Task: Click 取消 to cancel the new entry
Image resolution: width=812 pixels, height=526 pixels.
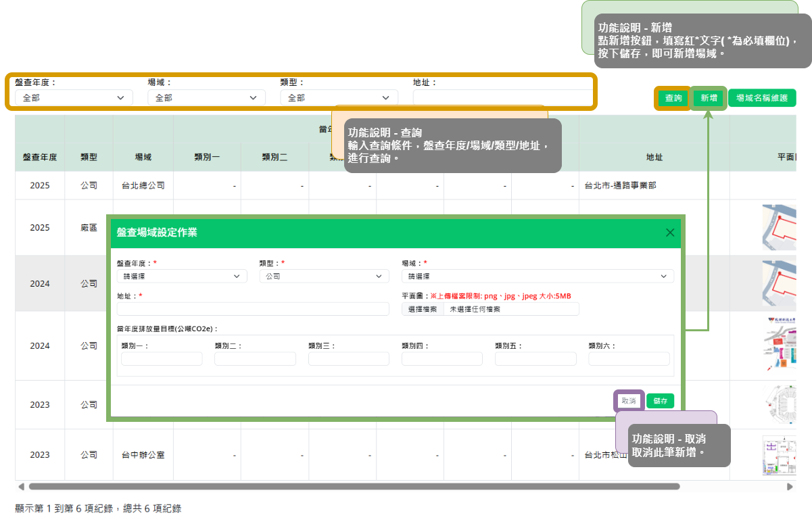Action: (x=629, y=401)
